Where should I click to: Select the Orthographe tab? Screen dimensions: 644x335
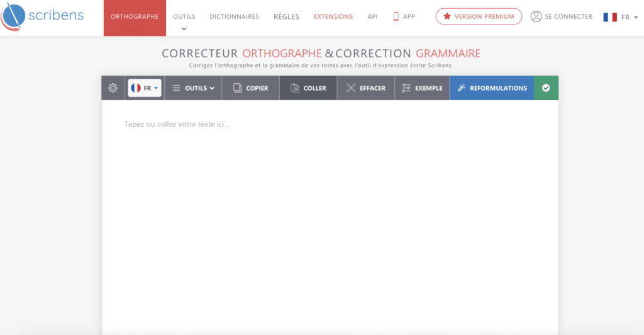135,17
